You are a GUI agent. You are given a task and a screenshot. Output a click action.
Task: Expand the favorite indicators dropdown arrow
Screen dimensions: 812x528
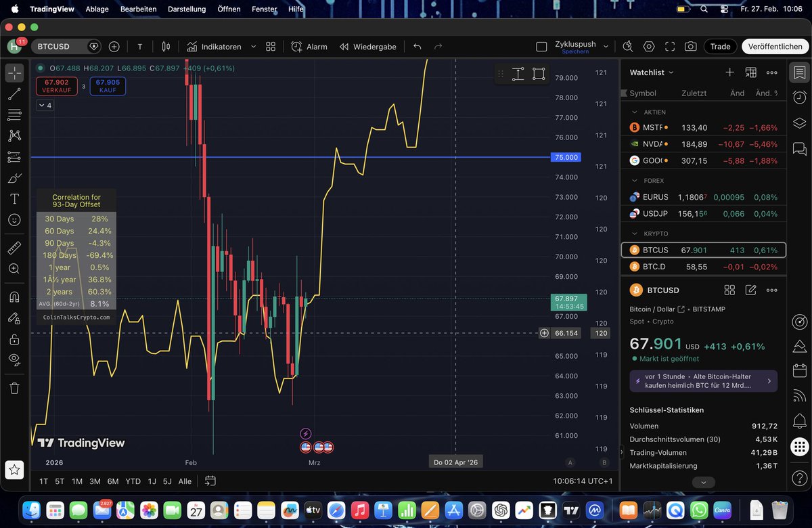coord(254,47)
